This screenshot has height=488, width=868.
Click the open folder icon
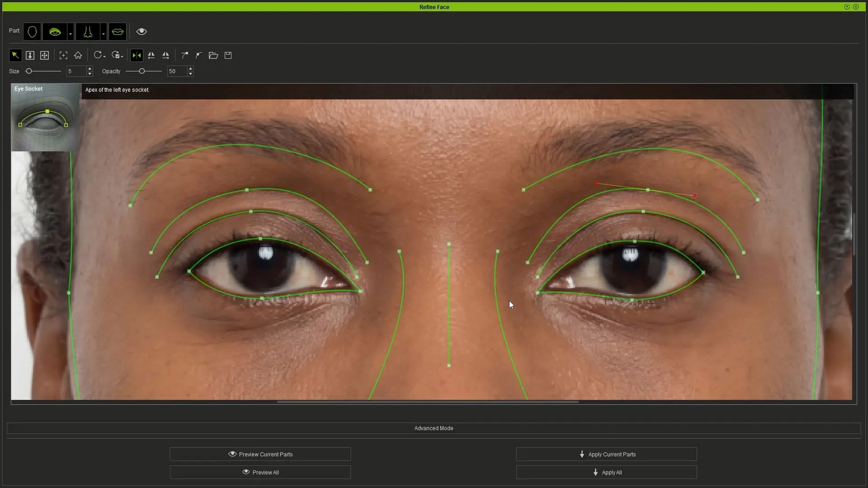(x=213, y=55)
